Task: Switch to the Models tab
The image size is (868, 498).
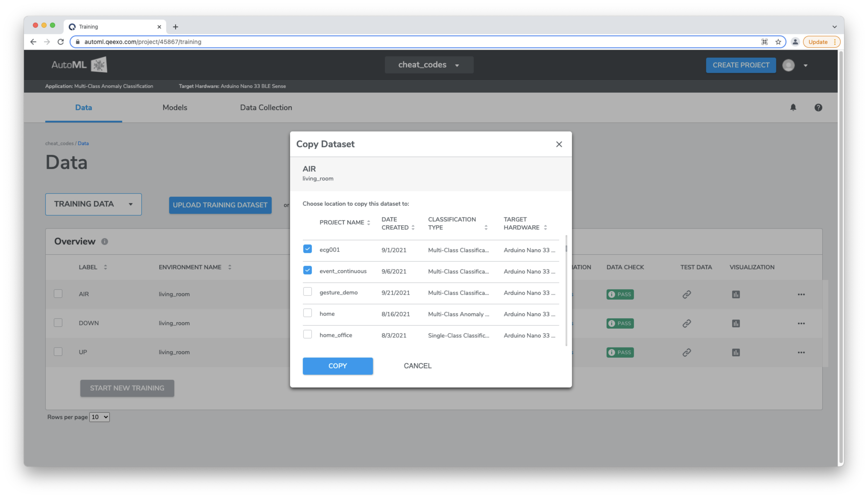Action: (x=175, y=107)
